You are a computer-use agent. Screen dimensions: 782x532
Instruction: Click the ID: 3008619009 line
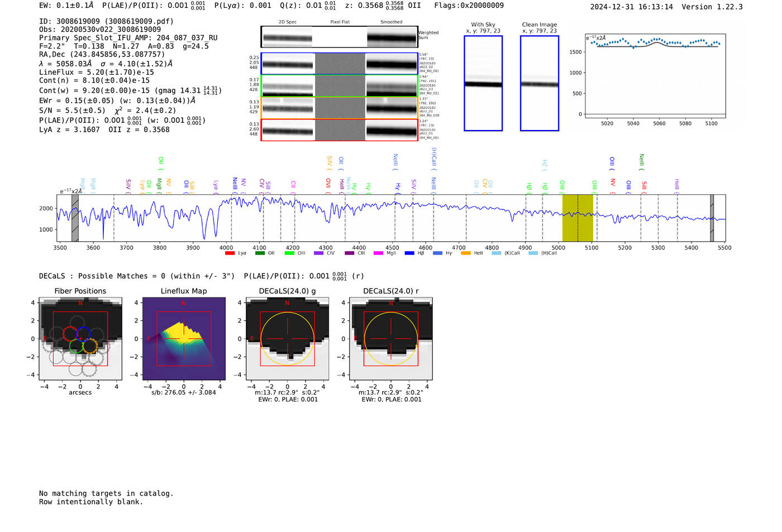tap(106, 21)
